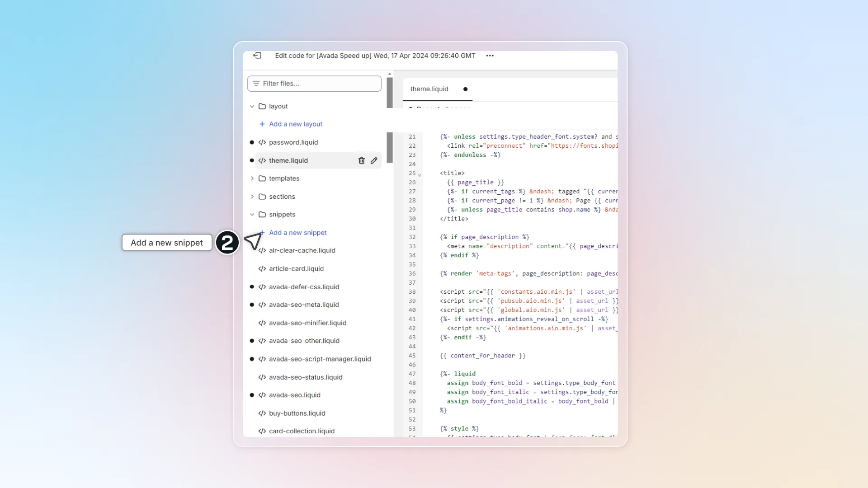Viewport: 868px width, 488px height.
Task: Click the code icon of avada-seo-minifier.liquid
Action: click(262, 323)
